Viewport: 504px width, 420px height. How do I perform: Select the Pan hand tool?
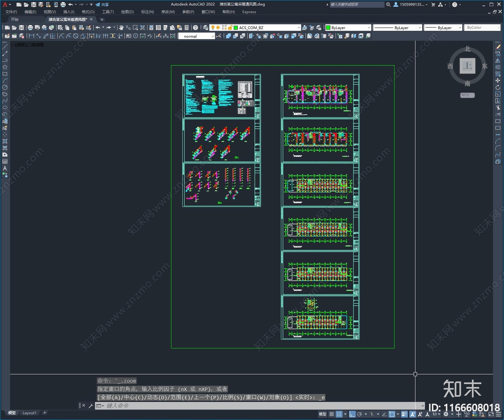coord(121,28)
